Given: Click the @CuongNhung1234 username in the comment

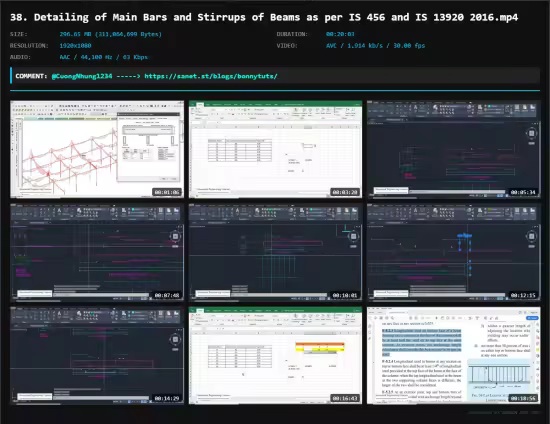Looking at the screenshot, I should pyautogui.click(x=82, y=76).
